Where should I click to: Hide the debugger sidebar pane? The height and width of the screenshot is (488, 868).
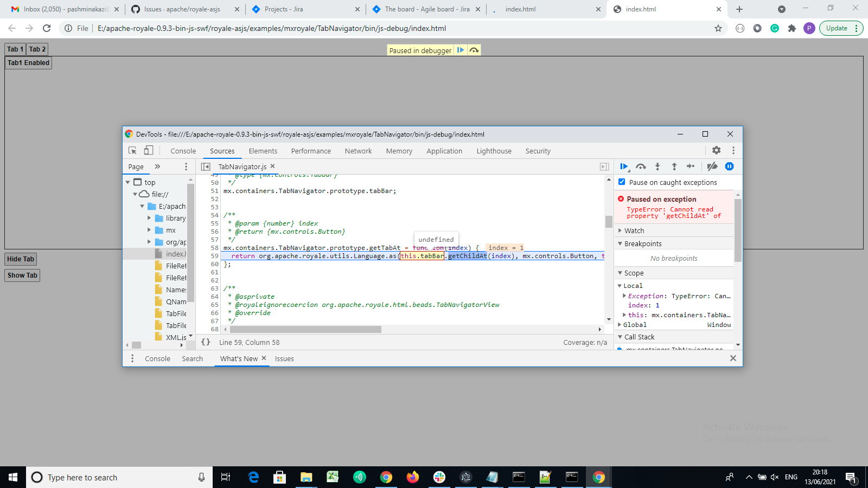pos(604,167)
